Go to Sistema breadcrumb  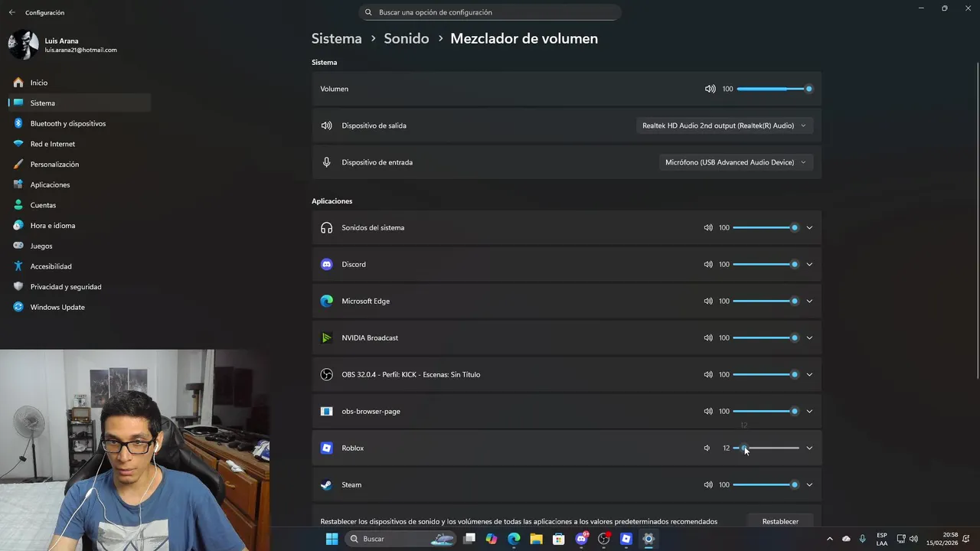[x=336, y=38]
